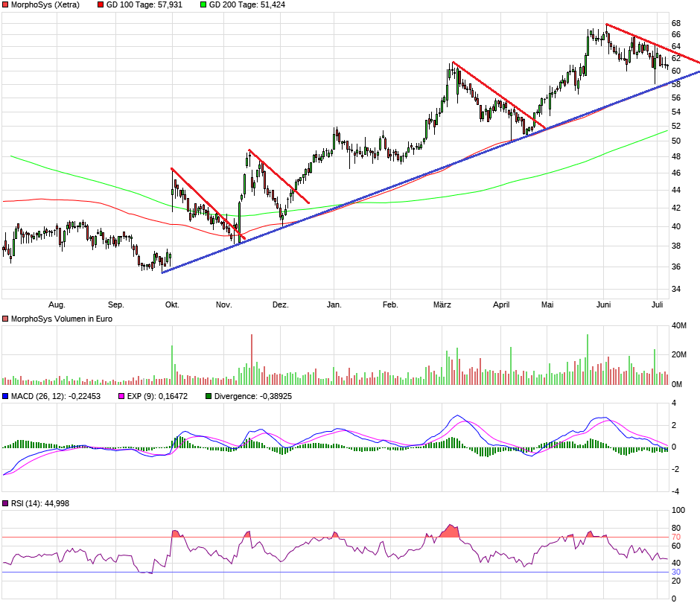
Task: Click the 'Juli' month label on the time axis
Action: 657,304
